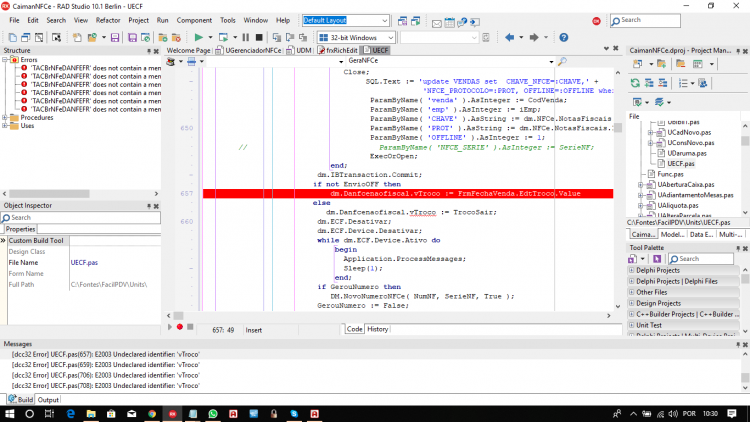Select the UECF.pas(706) error message
The image size is (750, 422).
(106, 376)
